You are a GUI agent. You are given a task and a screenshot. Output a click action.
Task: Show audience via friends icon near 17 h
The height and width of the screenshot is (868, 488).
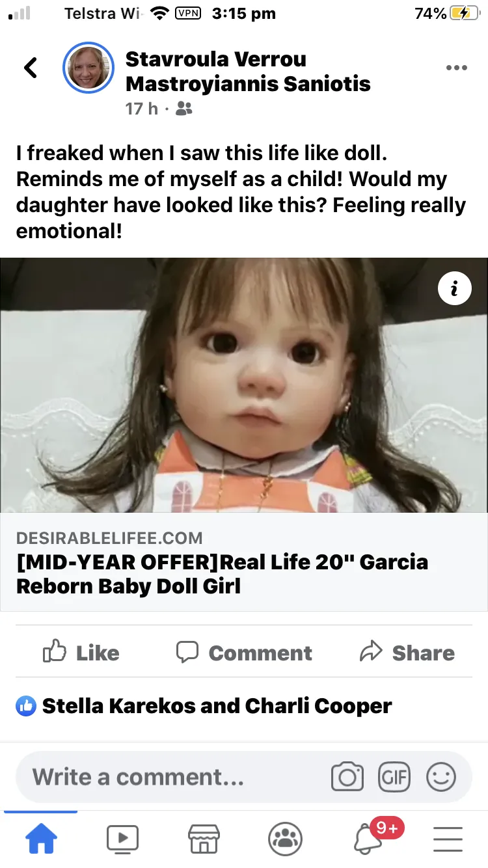click(x=184, y=109)
